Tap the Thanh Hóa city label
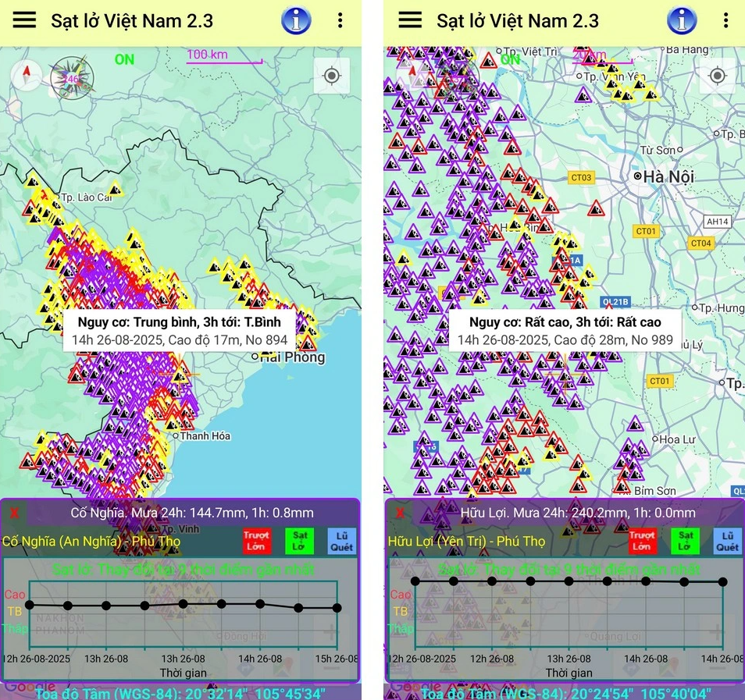 click(x=205, y=436)
